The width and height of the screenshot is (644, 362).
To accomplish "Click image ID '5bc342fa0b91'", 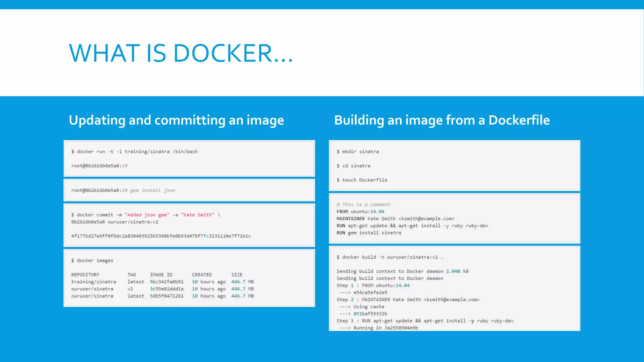I will coord(167,282).
